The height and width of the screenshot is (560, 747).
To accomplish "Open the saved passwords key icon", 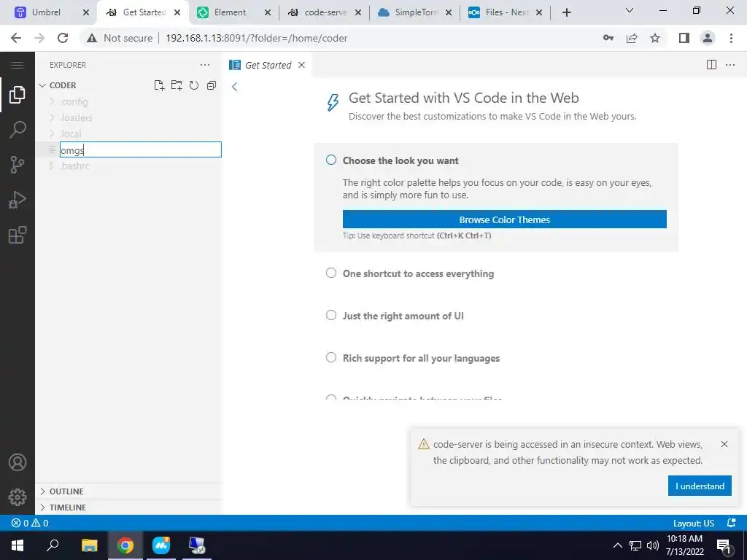I will click(608, 38).
